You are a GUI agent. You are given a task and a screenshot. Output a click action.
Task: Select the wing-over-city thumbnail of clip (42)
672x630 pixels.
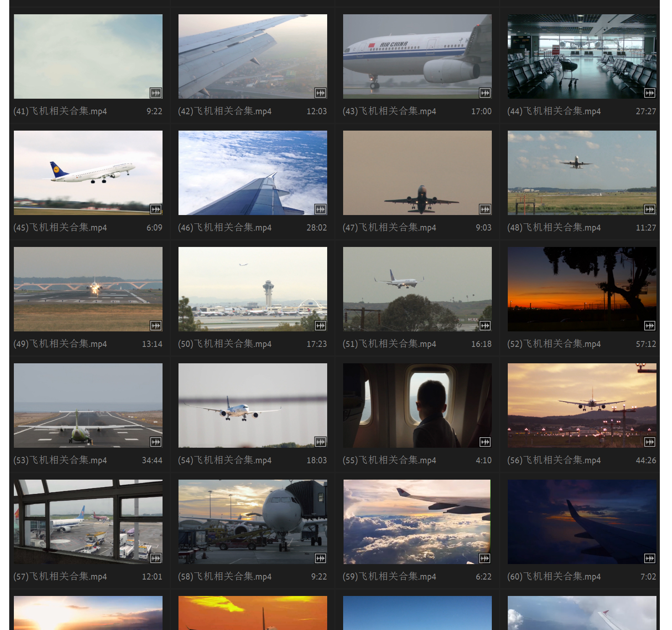pyautogui.click(x=253, y=57)
